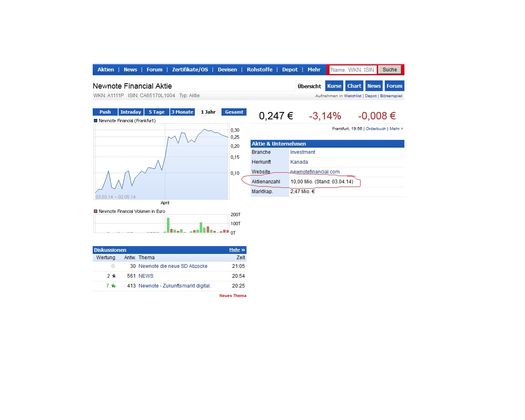Show the Gesamt chart timeframe
525x420 pixels.
[234, 112]
